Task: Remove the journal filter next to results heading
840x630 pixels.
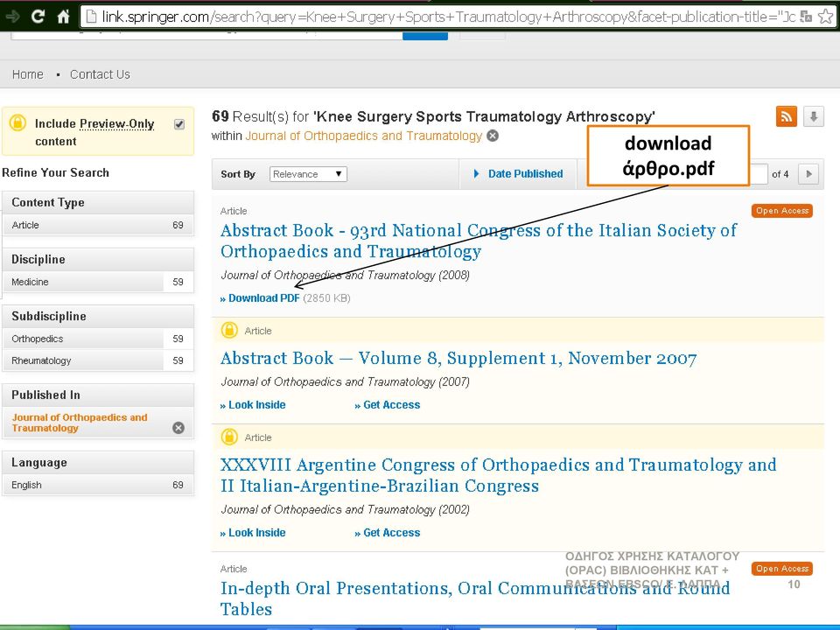Action: 493,136
